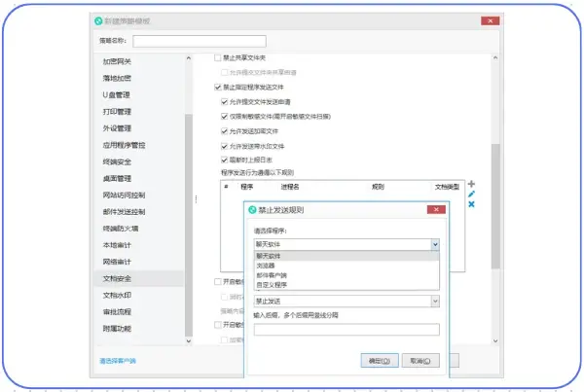Open 网络审计 in the sidebar
The width and height of the screenshot is (584, 392).
(117, 262)
